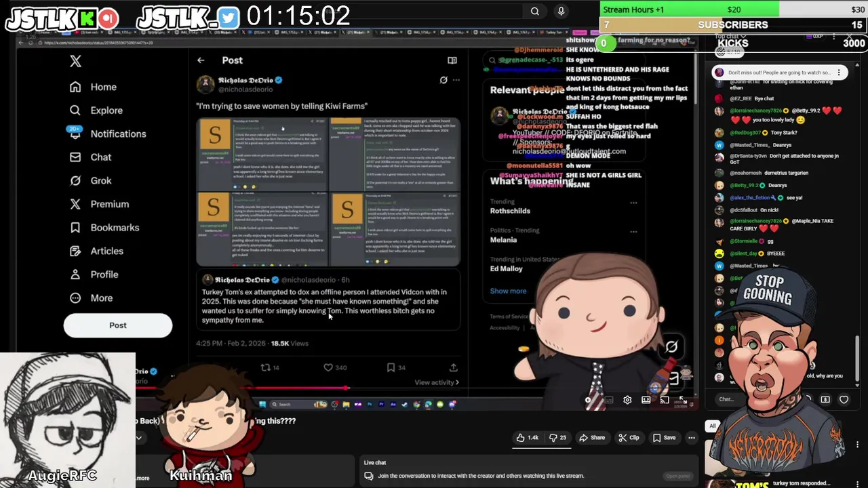This screenshot has height=488, width=868.
Task: Open Grok in the X sidebar
Action: coord(92,180)
